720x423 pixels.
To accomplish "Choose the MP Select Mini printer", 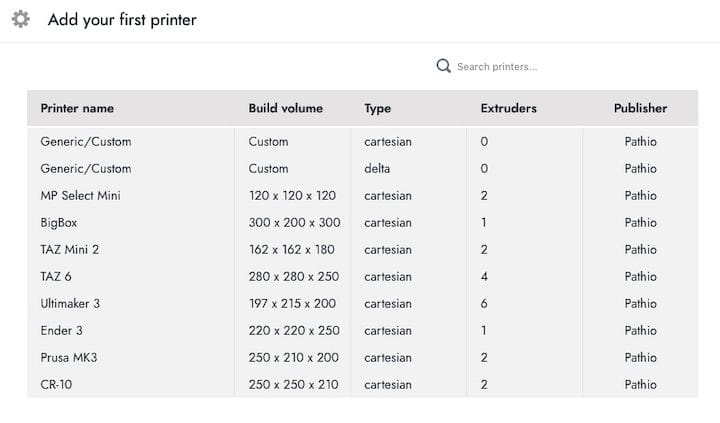I will point(80,196).
